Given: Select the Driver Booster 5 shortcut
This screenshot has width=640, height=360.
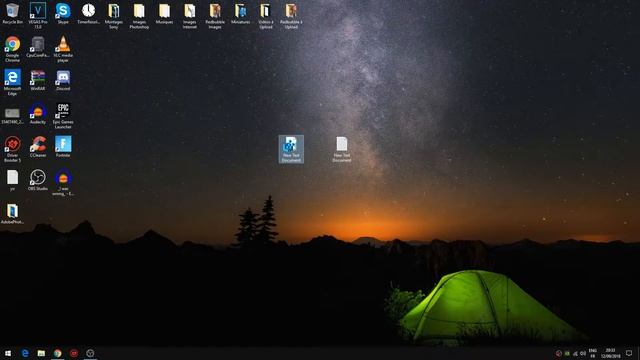Looking at the screenshot, I should tap(12, 149).
